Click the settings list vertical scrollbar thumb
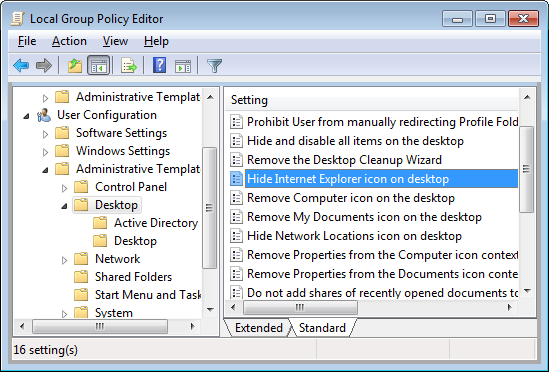Viewport: 549px width, 372px height. (x=526, y=169)
